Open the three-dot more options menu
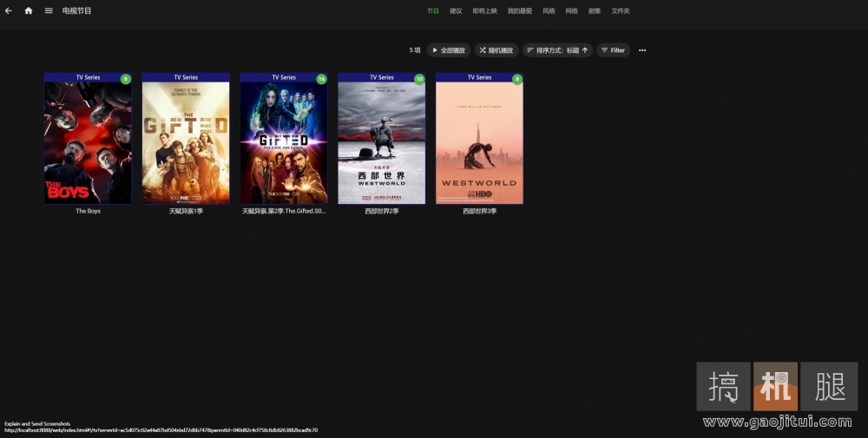The width and height of the screenshot is (868, 438). tap(642, 50)
